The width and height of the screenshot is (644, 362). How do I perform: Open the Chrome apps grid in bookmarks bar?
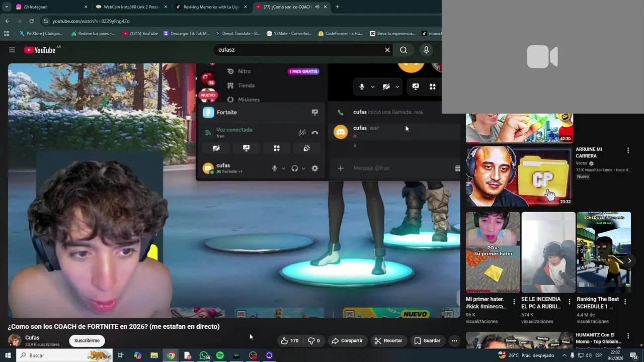pos(7,34)
